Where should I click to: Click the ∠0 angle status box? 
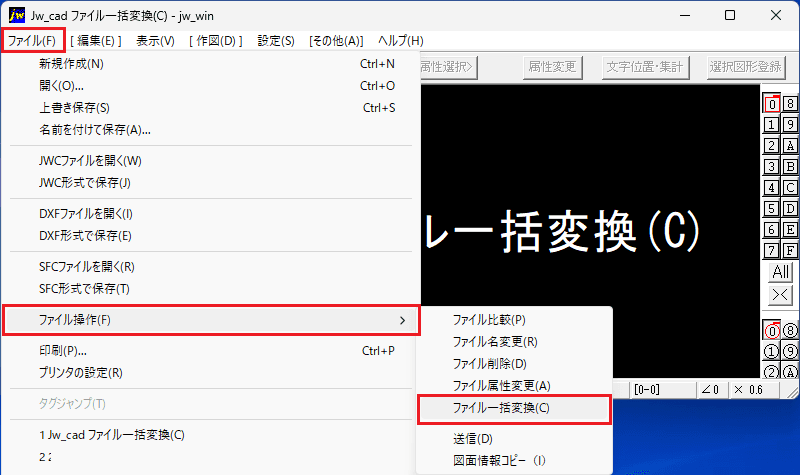(712, 390)
